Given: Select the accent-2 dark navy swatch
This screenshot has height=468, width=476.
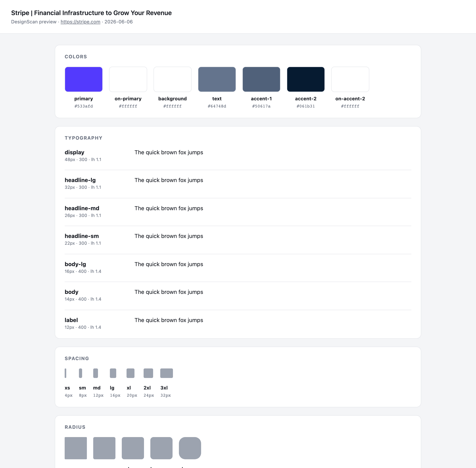Looking at the screenshot, I should [x=306, y=79].
